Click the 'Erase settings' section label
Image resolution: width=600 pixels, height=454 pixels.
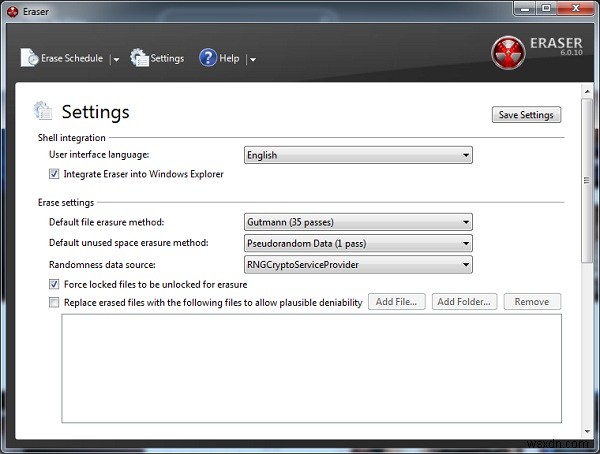coord(66,203)
